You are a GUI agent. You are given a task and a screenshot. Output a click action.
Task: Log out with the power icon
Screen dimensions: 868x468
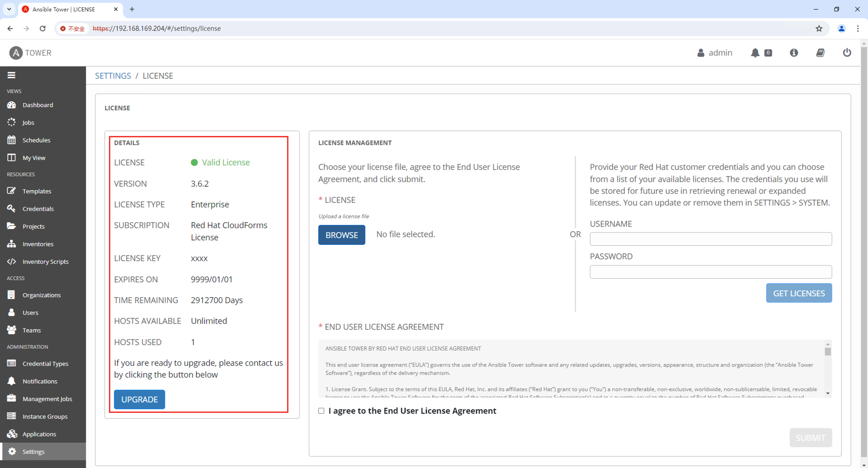click(x=847, y=53)
